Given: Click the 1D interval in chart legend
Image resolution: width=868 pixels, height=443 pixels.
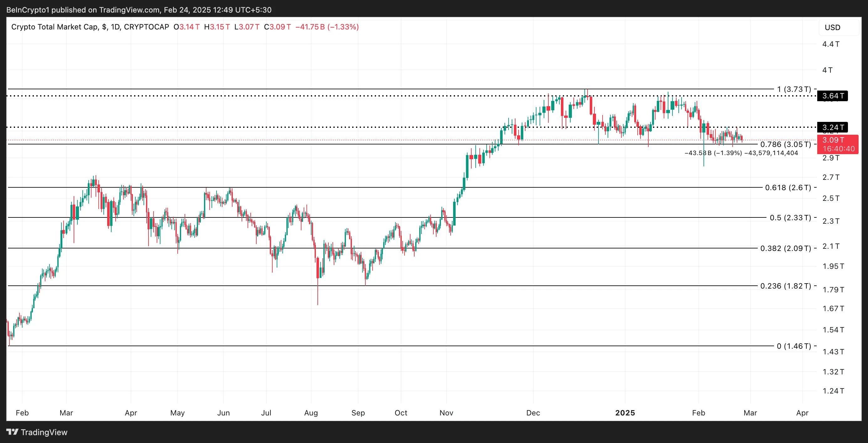Looking at the screenshot, I should pyautogui.click(x=115, y=27).
